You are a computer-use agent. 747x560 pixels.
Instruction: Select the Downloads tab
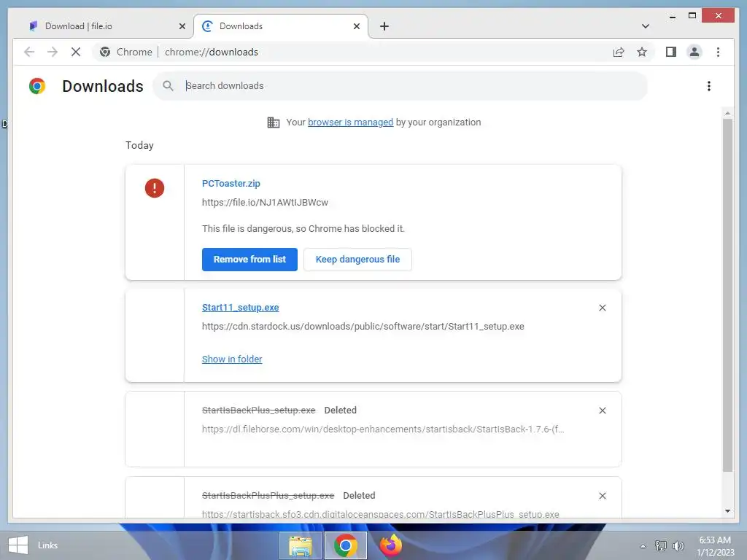pyautogui.click(x=281, y=26)
